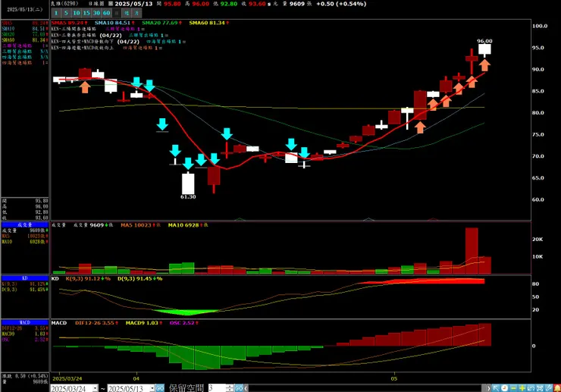
Task: Click the OSC 2.52 label
Action: coord(184,323)
